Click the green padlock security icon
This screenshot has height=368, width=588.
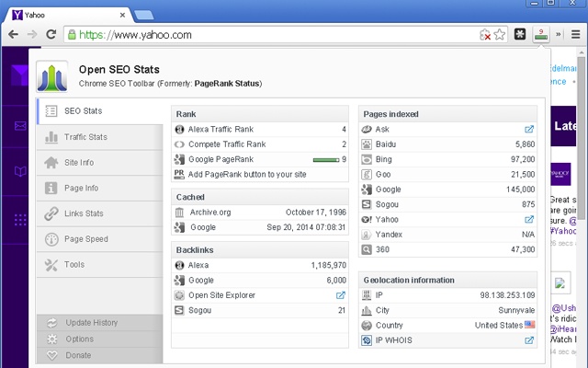pyautogui.click(x=72, y=35)
